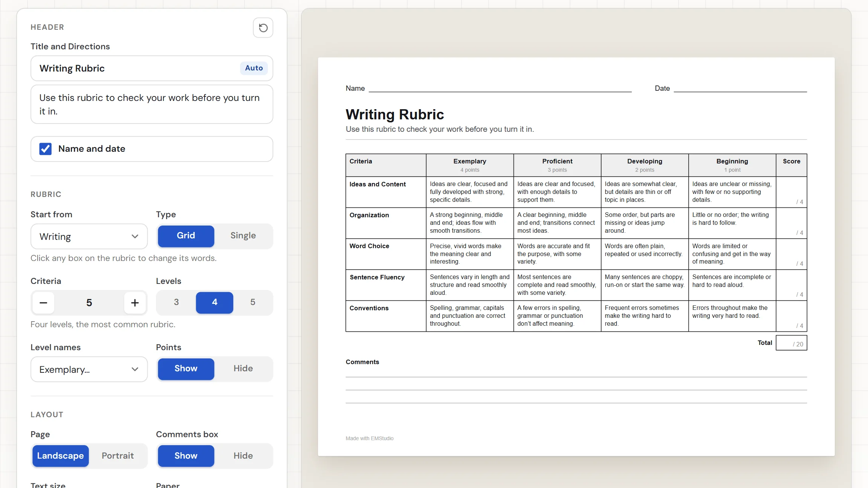Reset the header settings with the undo icon
This screenshot has height=488, width=868.
pos(263,27)
